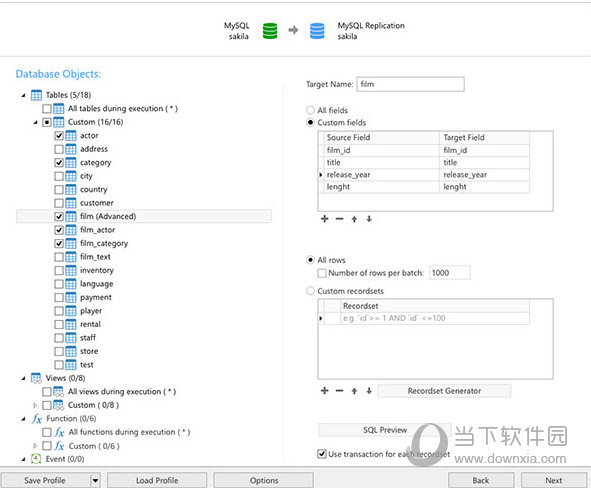Viewport: 591px width, 488px height.
Task: Select the player table row
Action: coord(144,311)
